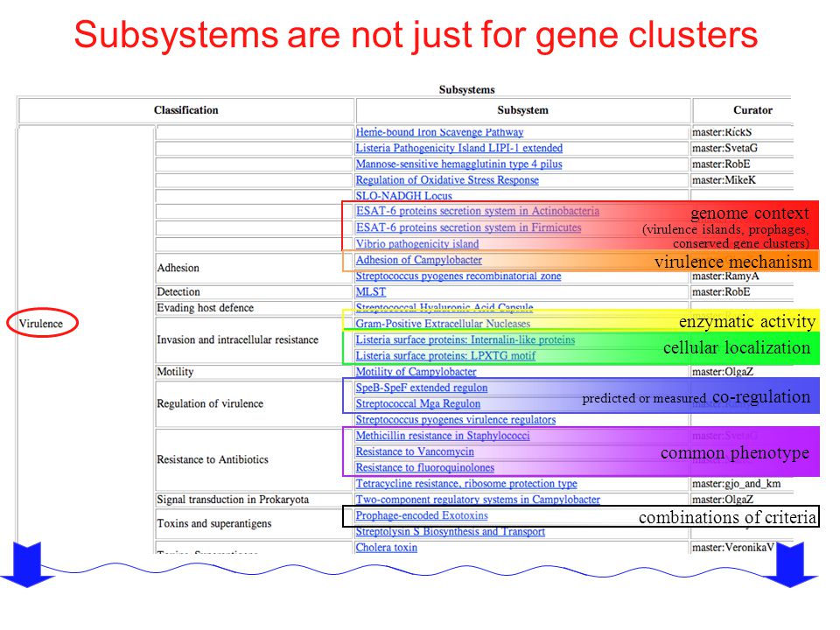Click Prophage-encoded Exotoxins link
Viewport: 840px width, 630px height.
422,516
